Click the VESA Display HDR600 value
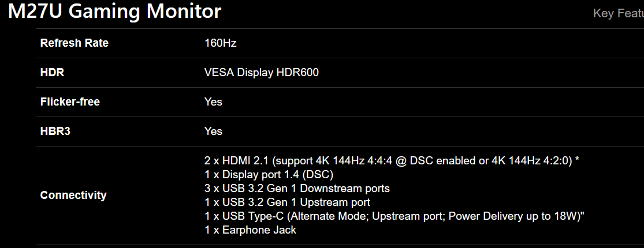The height and width of the screenshot is (248, 644). click(261, 73)
